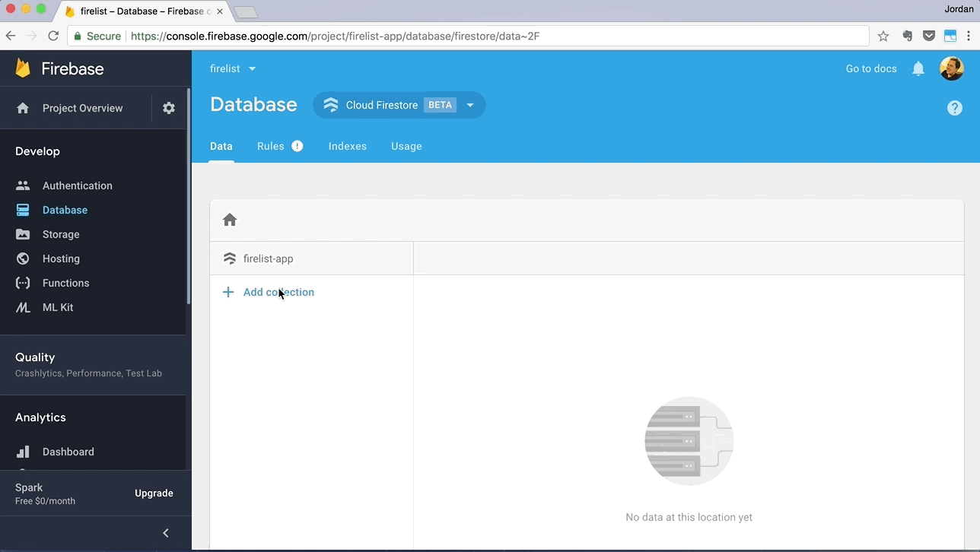Open Authentication in the sidebar

point(78,186)
